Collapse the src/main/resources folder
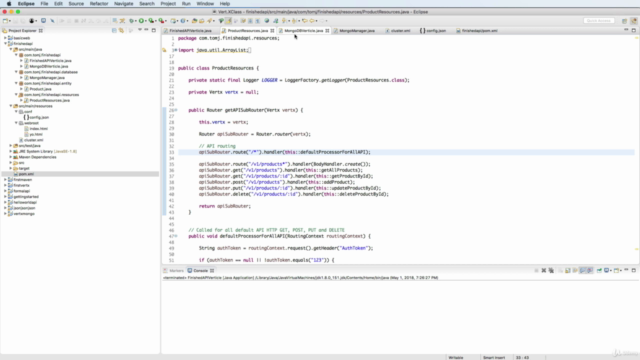640x360 pixels. [11, 106]
